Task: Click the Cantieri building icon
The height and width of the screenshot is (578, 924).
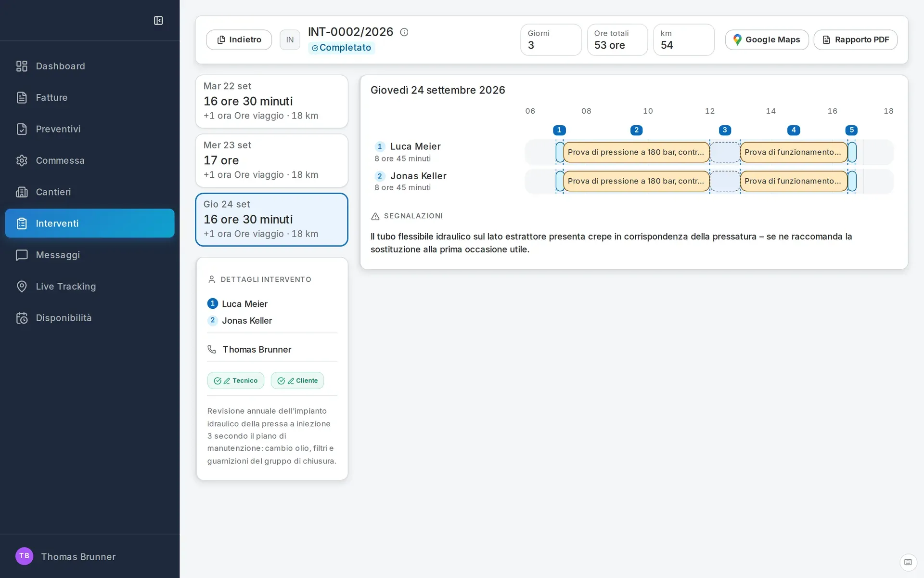Action: coord(22,192)
